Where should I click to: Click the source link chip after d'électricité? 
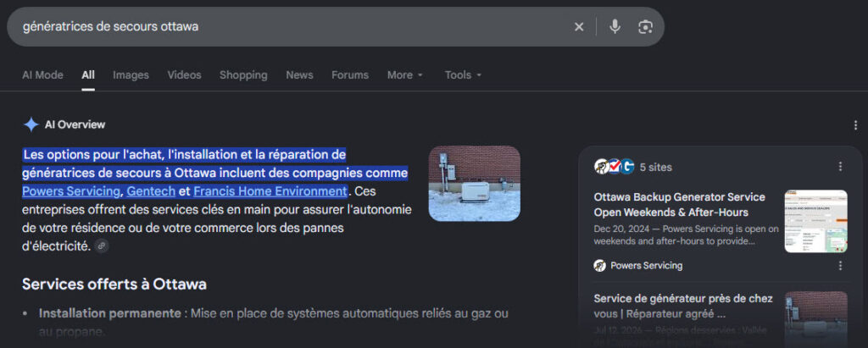pos(102,246)
